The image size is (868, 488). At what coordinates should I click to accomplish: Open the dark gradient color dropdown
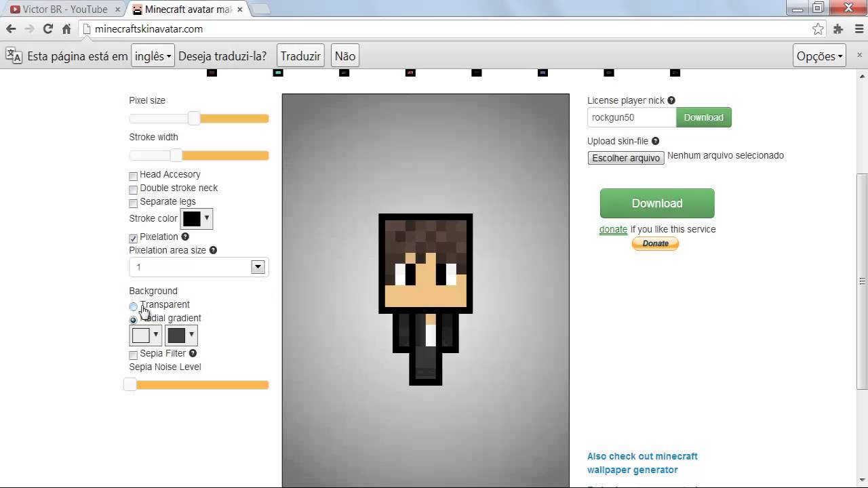point(181,335)
